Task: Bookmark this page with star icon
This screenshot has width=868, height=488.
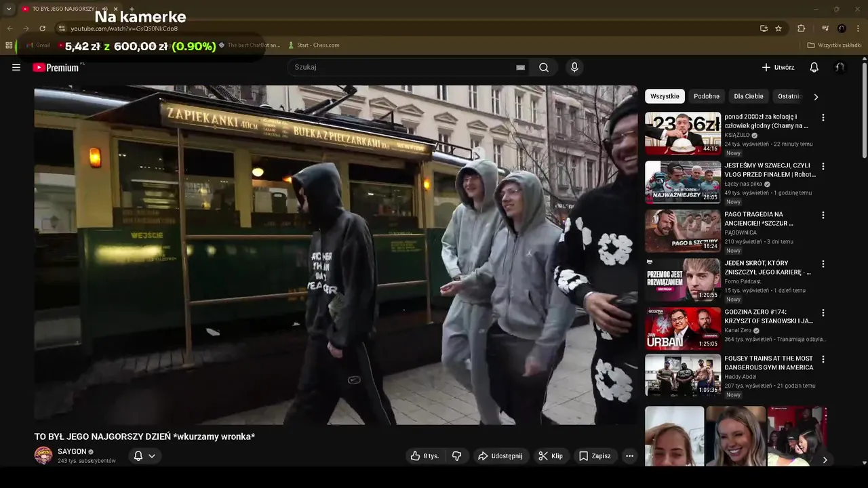Action: point(778,28)
